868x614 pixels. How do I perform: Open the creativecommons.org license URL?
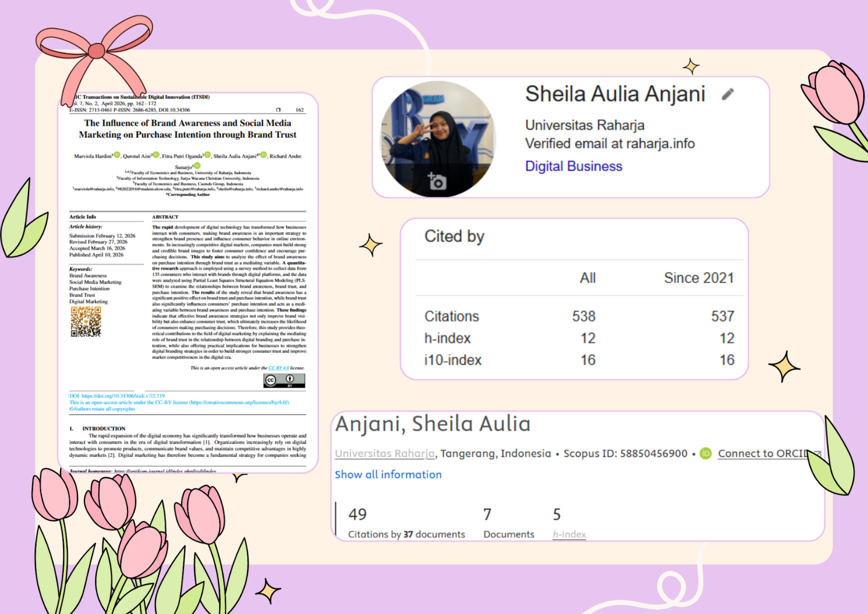(x=239, y=403)
